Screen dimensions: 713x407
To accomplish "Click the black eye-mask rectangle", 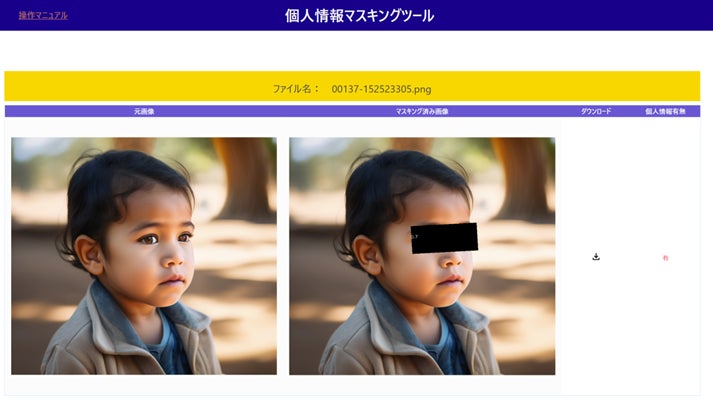I will click(444, 238).
